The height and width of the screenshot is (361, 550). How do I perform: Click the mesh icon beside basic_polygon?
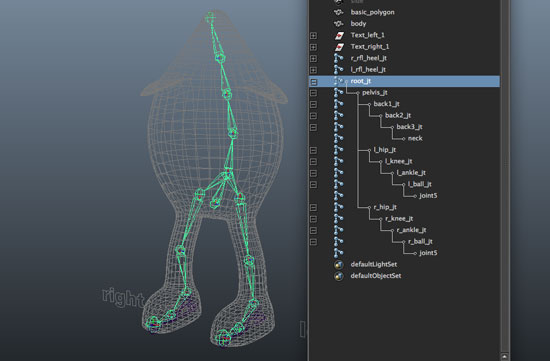point(338,12)
